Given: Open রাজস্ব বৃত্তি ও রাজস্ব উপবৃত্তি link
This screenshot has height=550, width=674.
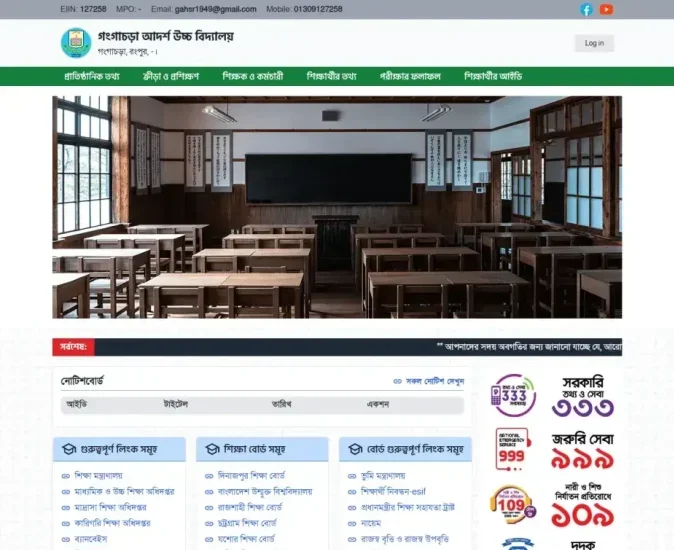Looking at the screenshot, I should (x=404, y=539).
